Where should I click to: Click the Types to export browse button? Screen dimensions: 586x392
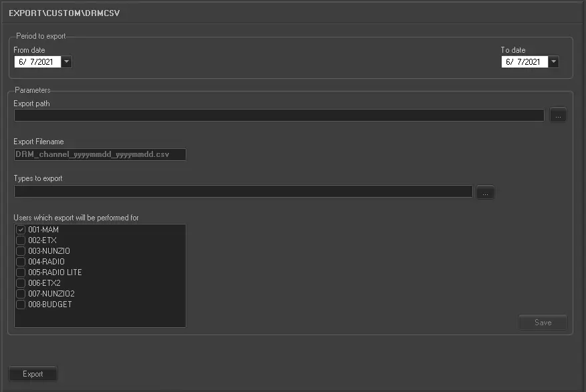(485, 192)
